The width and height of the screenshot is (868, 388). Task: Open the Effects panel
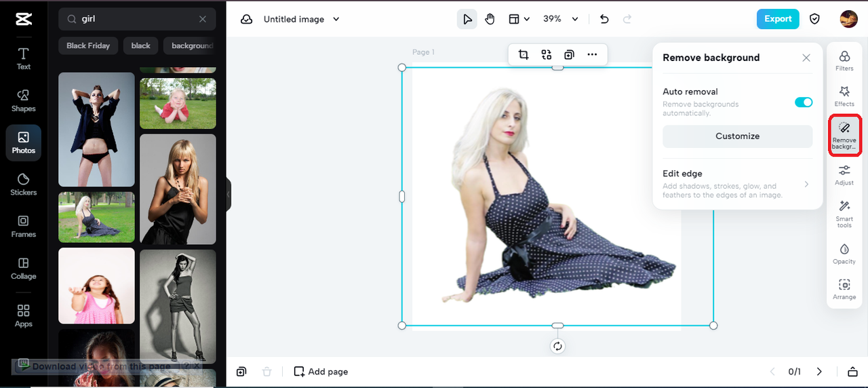tap(844, 96)
